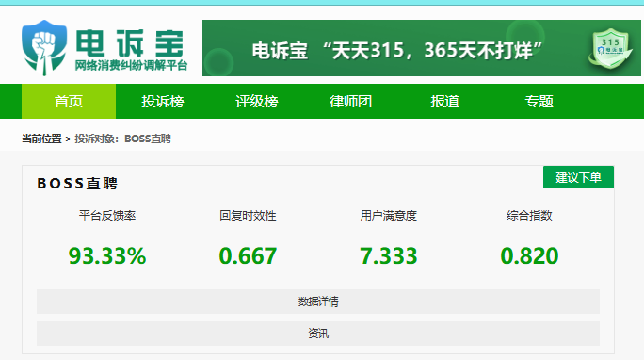Go to 评级榜 in the navigation bar
This screenshot has width=644, height=360.
(257, 101)
